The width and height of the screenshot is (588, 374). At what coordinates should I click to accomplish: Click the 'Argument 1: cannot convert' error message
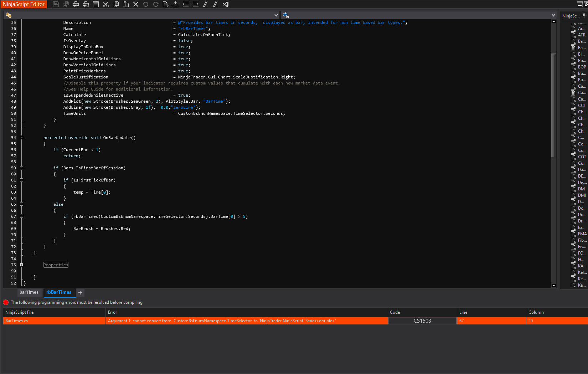247,321
